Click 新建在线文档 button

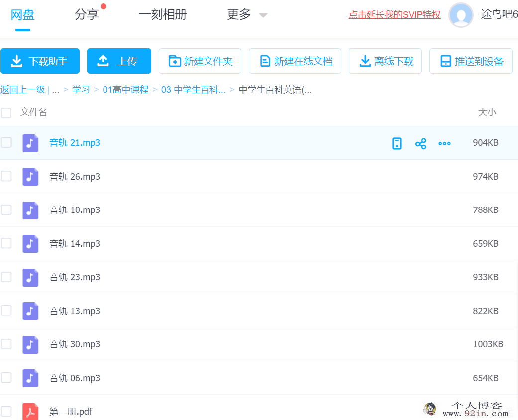pyautogui.click(x=295, y=61)
